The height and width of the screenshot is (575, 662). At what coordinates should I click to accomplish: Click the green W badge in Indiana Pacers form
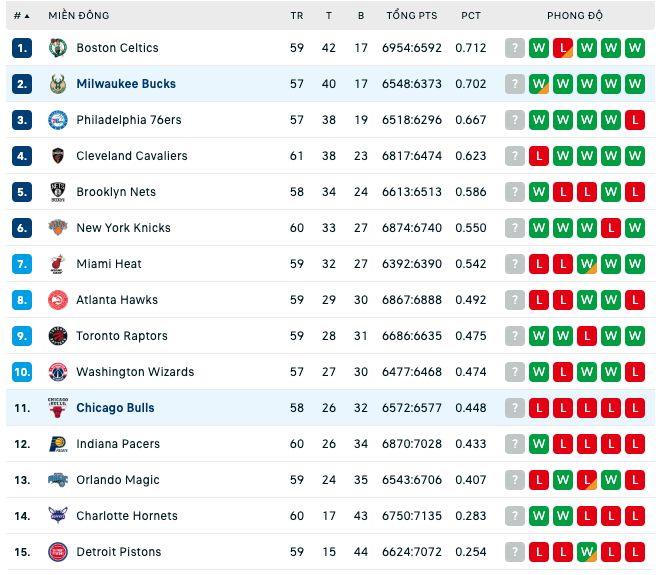(x=539, y=444)
